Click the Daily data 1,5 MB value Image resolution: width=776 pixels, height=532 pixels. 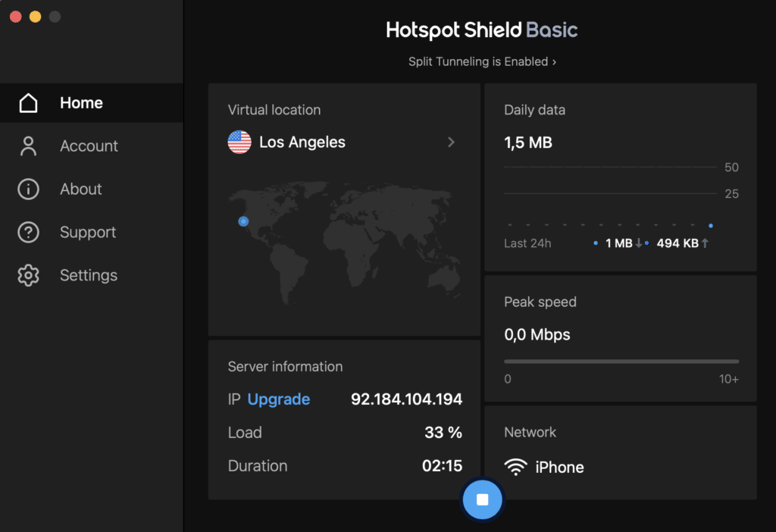528,142
